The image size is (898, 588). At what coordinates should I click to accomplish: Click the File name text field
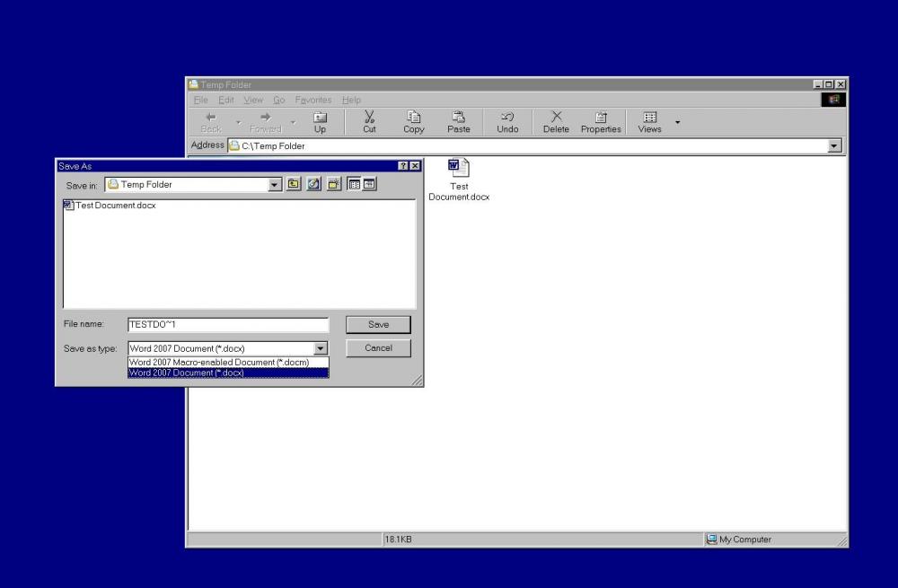click(x=228, y=324)
